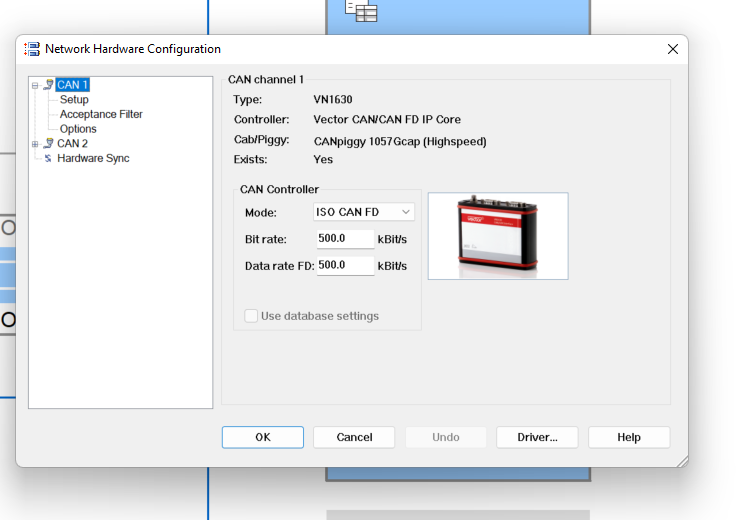Image resolution: width=756 pixels, height=520 pixels.
Task: Expand the CAN 2 tree node
Action: point(35,144)
